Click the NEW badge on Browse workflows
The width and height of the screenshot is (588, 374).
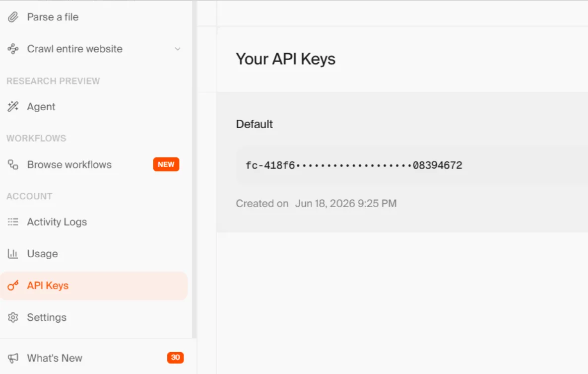click(166, 164)
